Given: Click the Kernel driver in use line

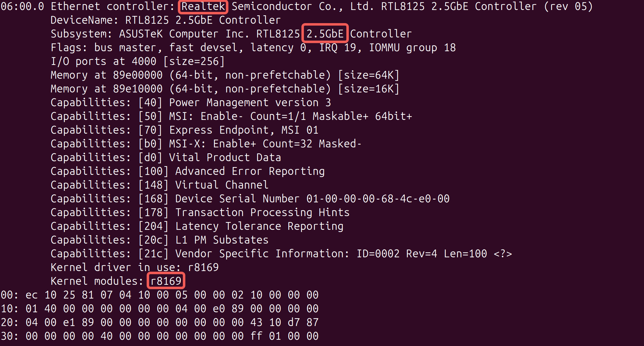Looking at the screenshot, I should coord(134,267).
